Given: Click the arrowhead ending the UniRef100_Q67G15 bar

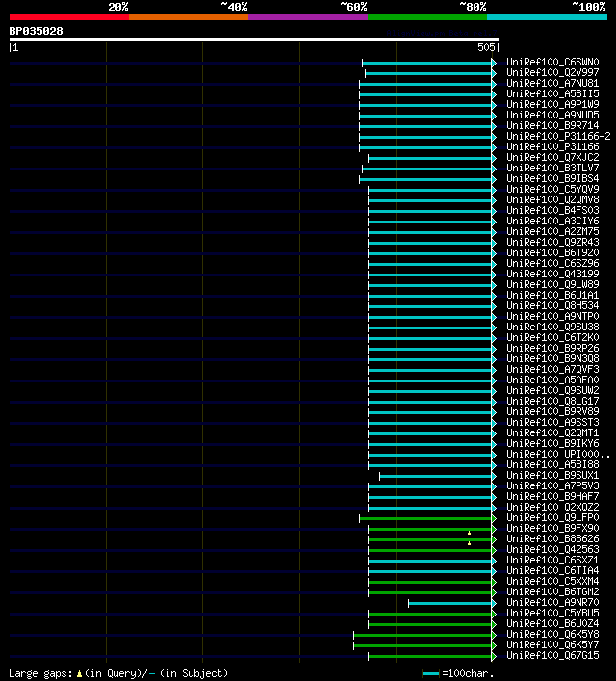Looking at the screenshot, I should 494,656.
